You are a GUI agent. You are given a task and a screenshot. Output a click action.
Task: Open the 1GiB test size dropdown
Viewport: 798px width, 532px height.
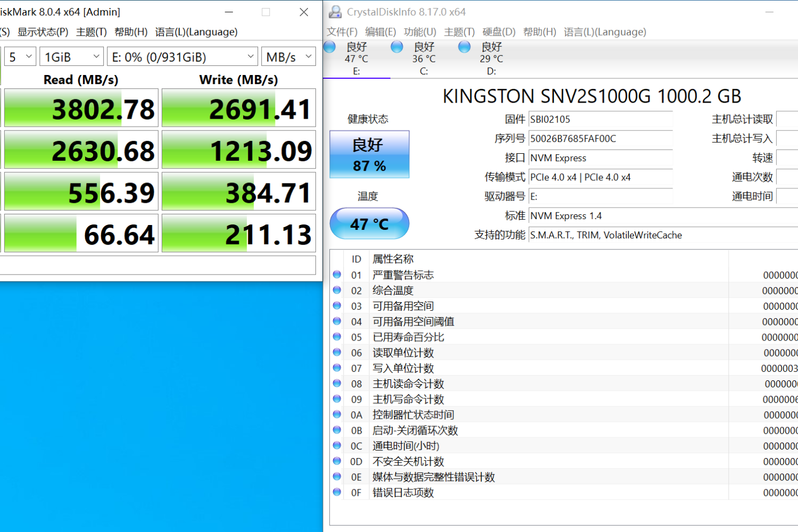pos(72,57)
